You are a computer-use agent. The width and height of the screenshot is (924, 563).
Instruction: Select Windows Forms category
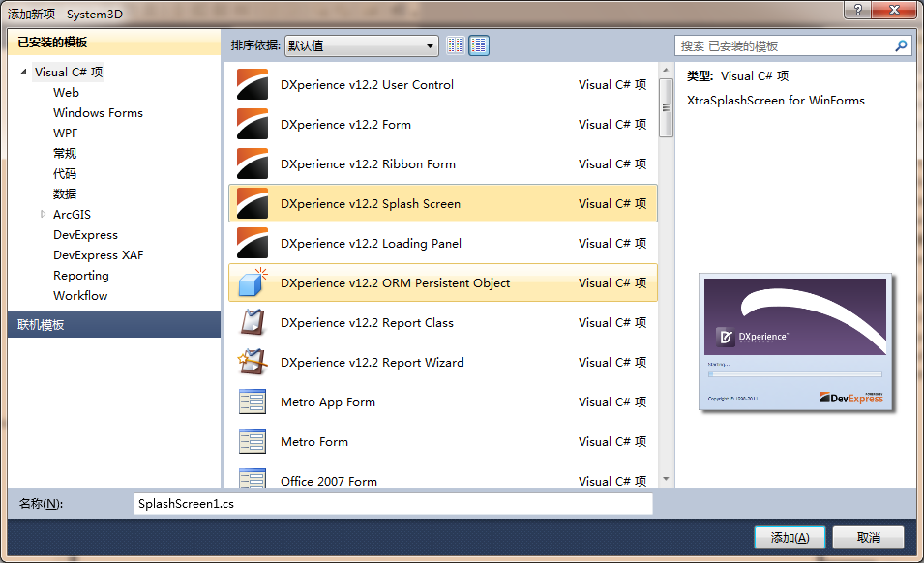pyautogui.click(x=98, y=113)
